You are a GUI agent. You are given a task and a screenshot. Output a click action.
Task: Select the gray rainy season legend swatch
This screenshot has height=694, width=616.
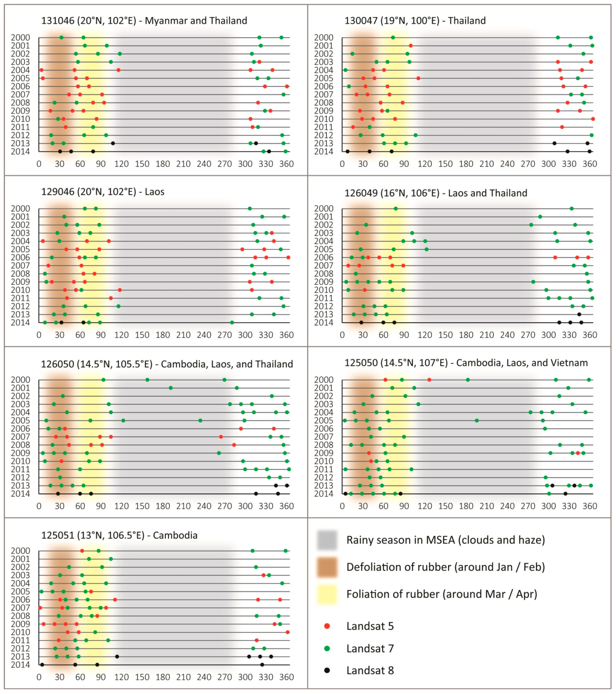(x=327, y=540)
